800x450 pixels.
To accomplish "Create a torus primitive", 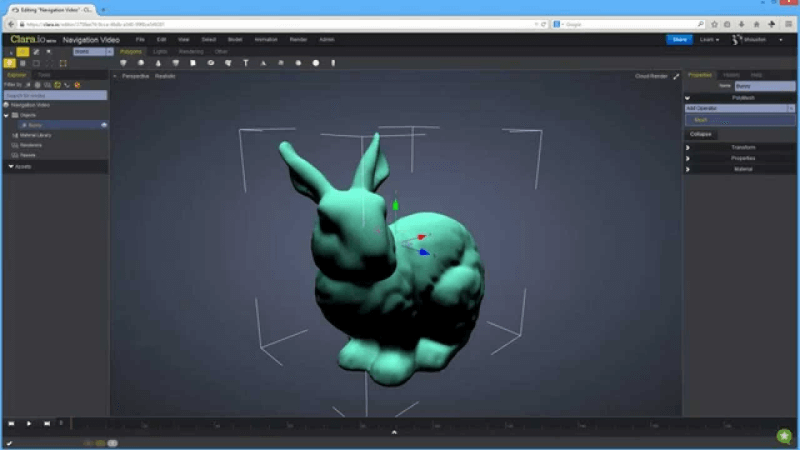I will 211,63.
